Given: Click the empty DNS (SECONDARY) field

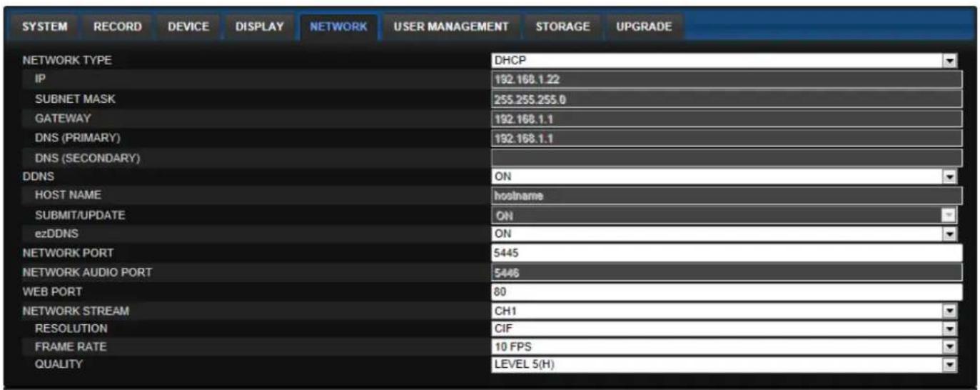Looking at the screenshot, I should click(x=727, y=157).
